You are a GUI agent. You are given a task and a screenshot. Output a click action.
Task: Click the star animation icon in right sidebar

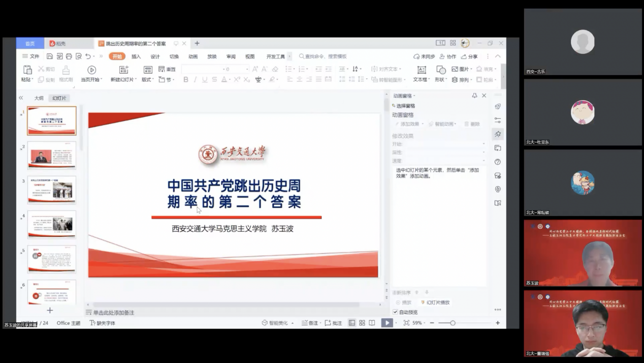pos(498,134)
